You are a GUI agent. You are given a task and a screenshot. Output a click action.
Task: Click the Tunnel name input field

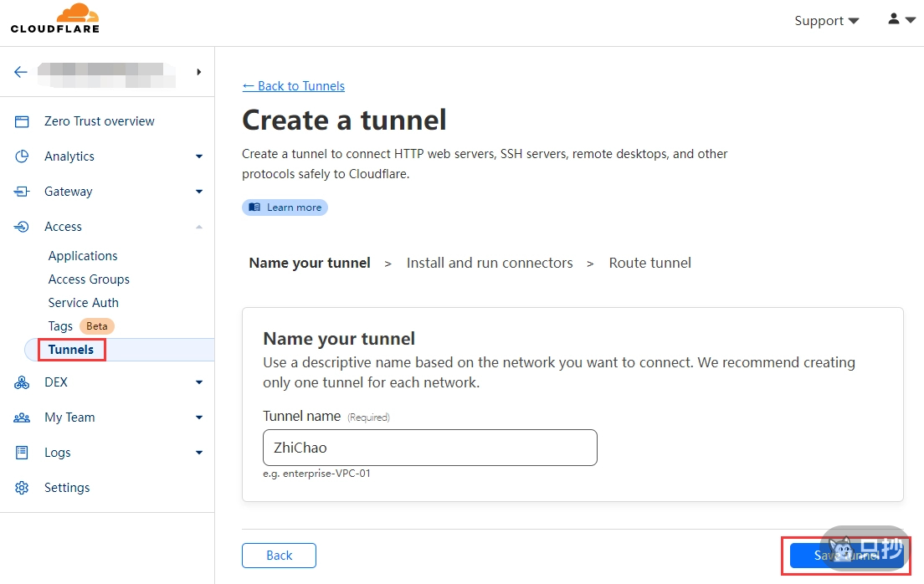[429, 448]
